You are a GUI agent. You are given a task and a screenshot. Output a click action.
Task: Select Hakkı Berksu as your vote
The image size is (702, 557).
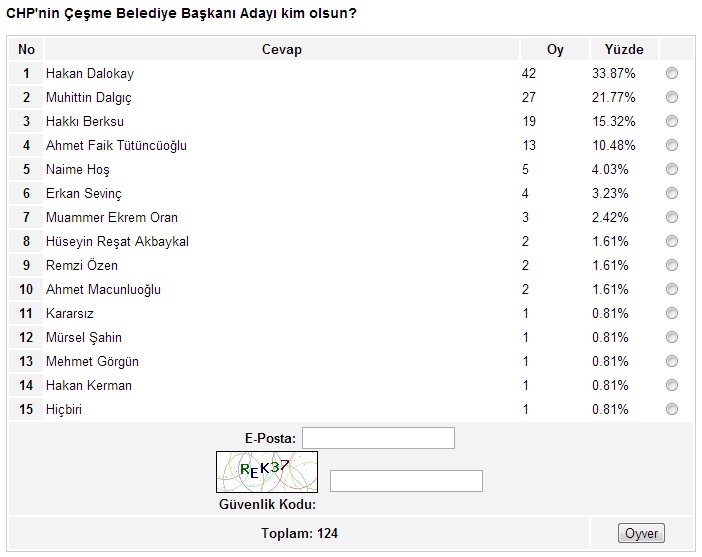coord(671,122)
